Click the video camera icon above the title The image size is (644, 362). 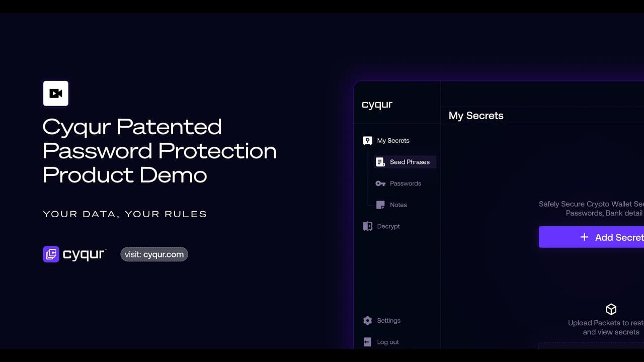tap(56, 94)
